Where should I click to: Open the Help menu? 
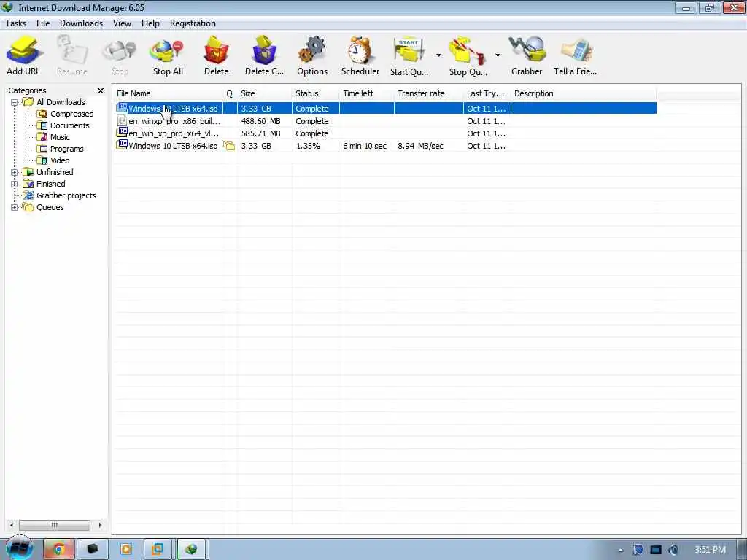tap(150, 23)
